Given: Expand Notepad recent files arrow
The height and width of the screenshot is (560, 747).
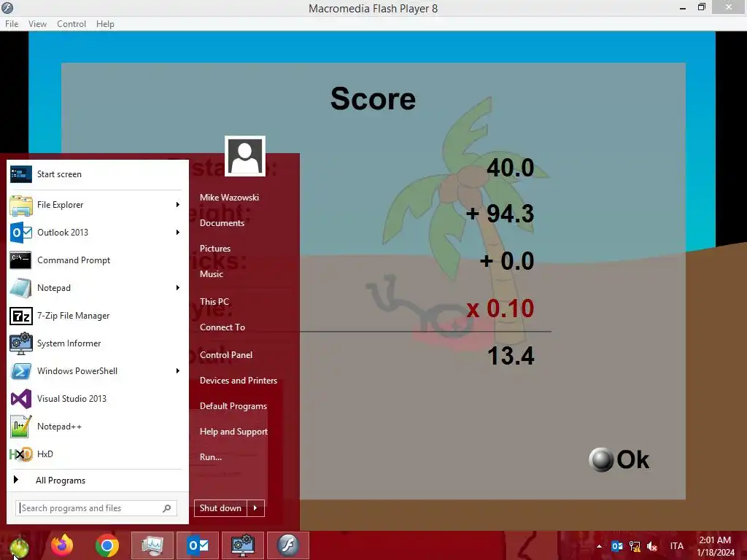Looking at the screenshot, I should pyautogui.click(x=178, y=287).
